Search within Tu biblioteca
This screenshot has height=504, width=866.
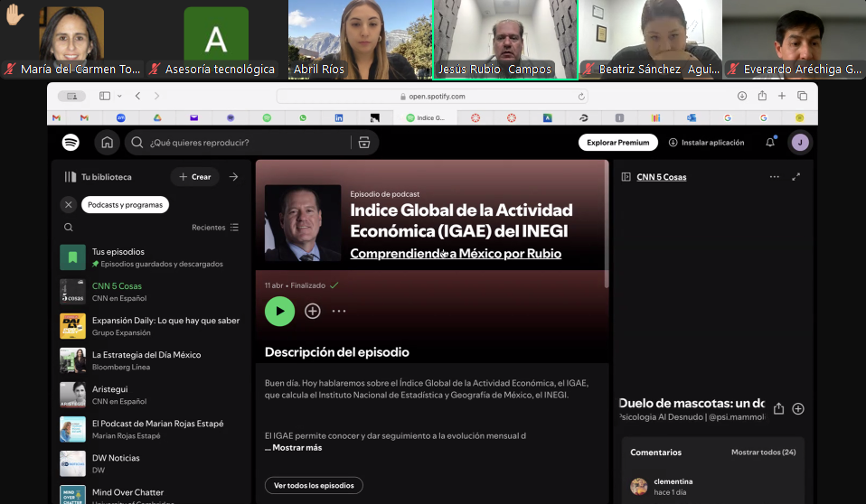pos(69,228)
